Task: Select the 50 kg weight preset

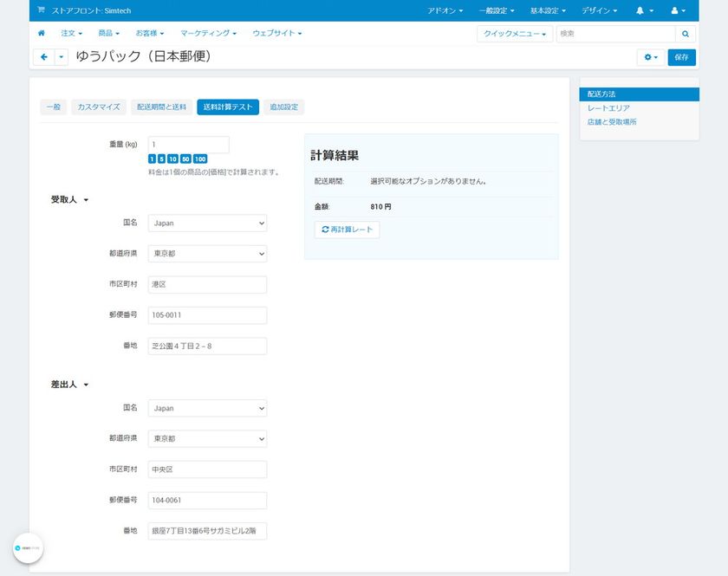Action: [186, 159]
